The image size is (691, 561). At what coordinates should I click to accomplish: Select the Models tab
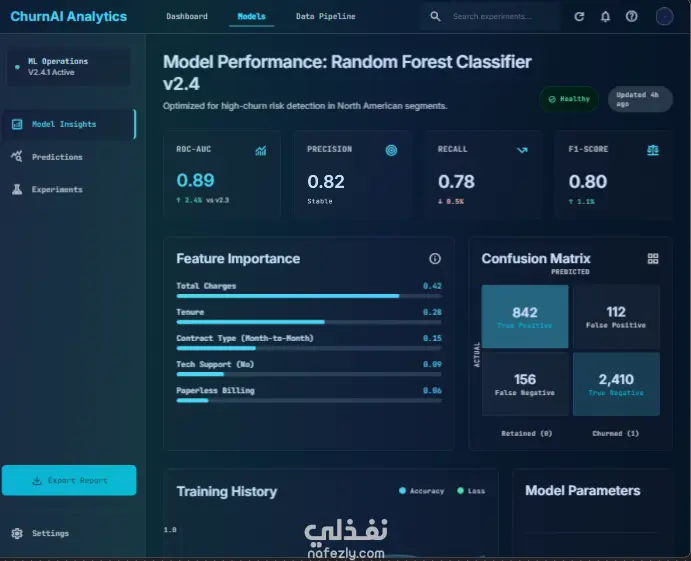(x=251, y=16)
